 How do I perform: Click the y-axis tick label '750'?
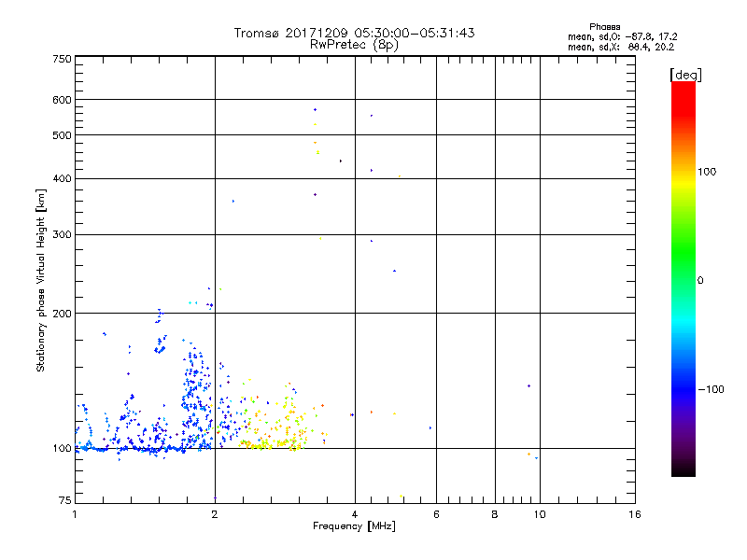point(63,59)
